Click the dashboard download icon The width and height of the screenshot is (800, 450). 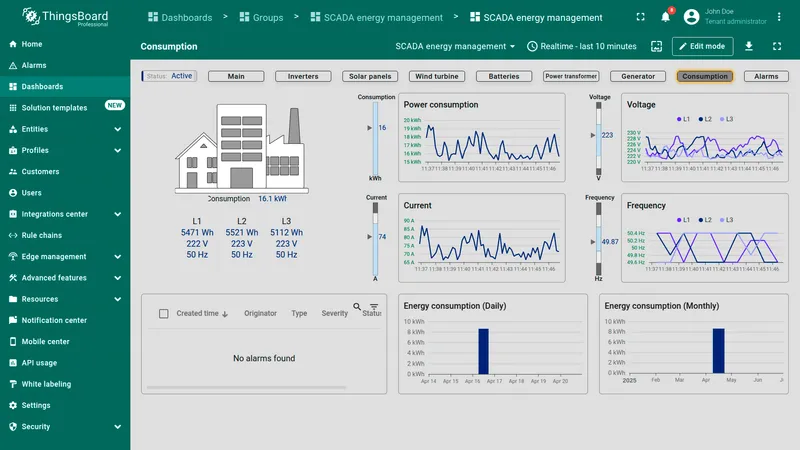[748, 46]
